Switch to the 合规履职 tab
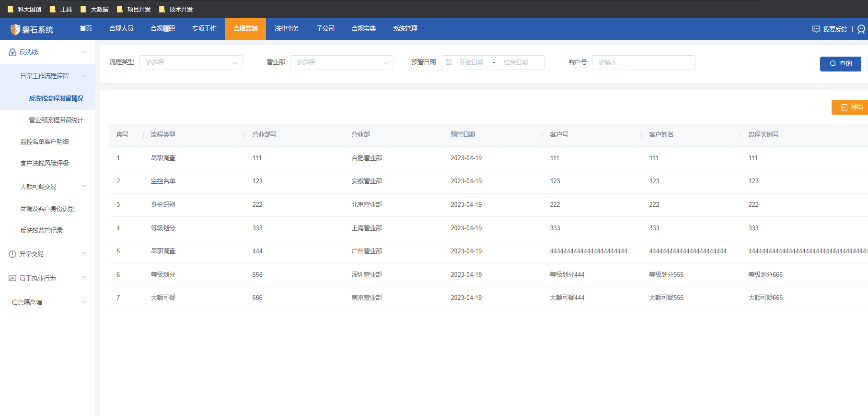 162,29
